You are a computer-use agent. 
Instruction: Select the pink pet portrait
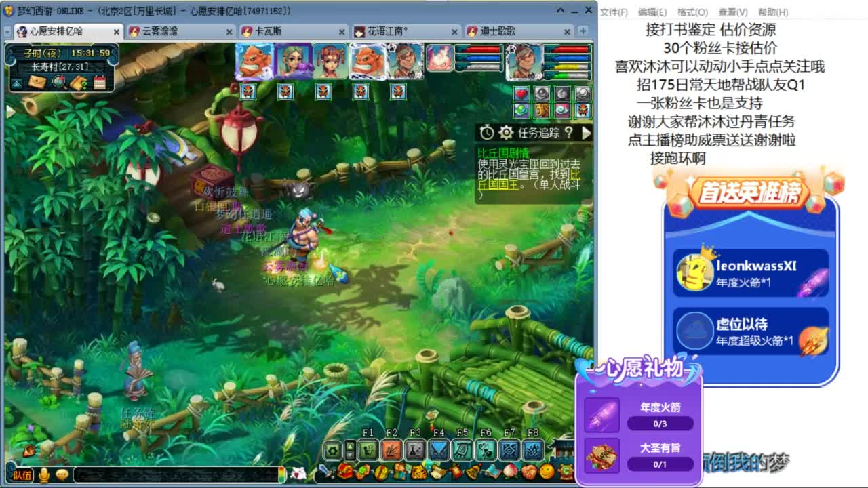(x=439, y=58)
